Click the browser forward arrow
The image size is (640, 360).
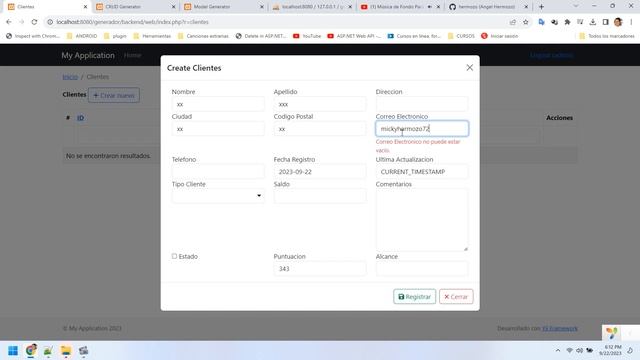pyautogui.click(x=22, y=22)
